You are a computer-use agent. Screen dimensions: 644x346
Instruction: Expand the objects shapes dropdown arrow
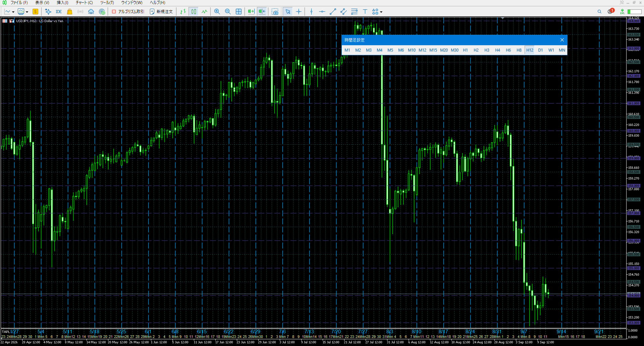(x=381, y=12)
